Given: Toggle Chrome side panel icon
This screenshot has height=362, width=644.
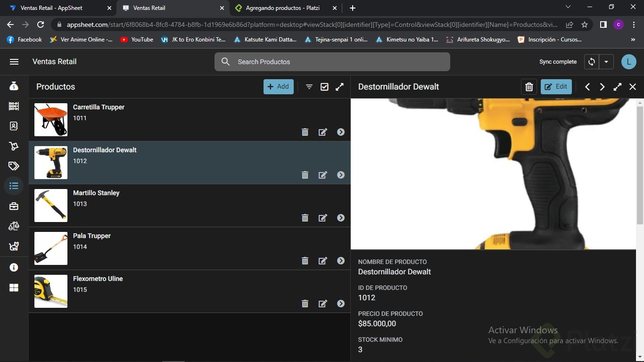Looking at the screenshot, I should pos(603,25).
